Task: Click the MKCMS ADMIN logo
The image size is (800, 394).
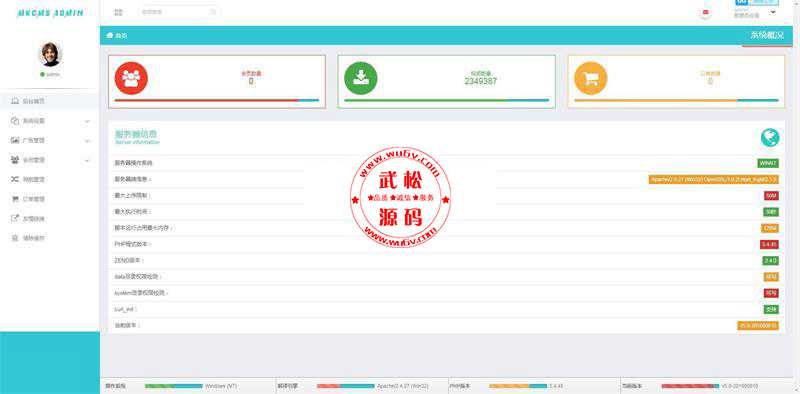Action: pyautogui.click(x=50, y=13)
